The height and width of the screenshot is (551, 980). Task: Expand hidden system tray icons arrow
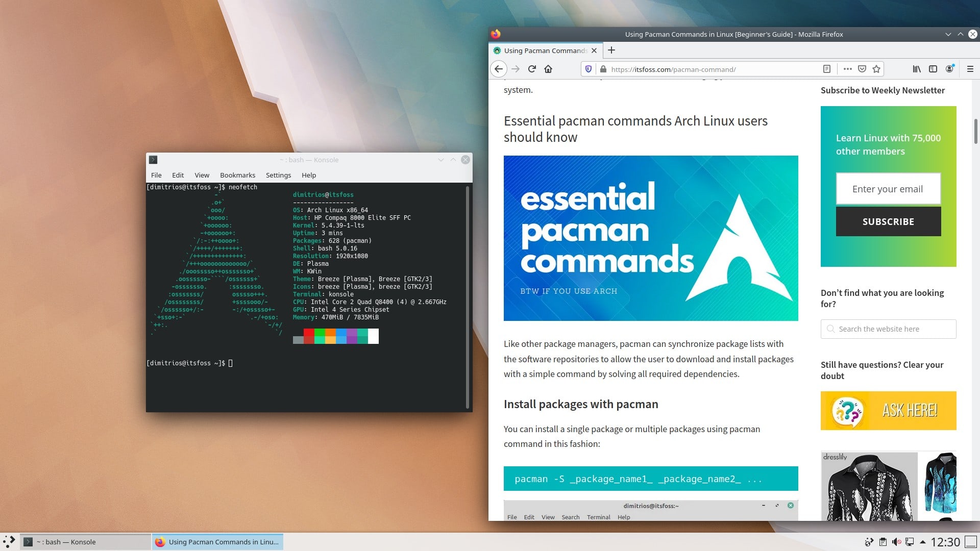coord(922,542)
